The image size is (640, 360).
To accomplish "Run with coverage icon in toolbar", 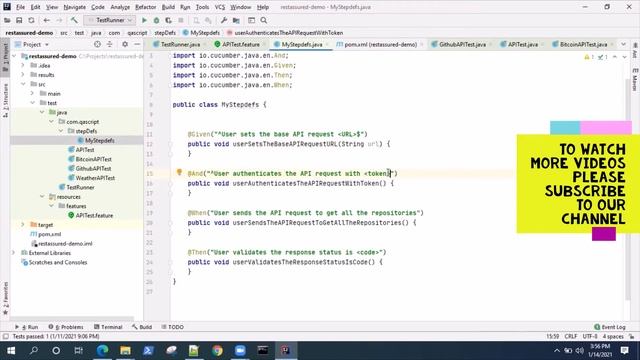I will (169, 20).
